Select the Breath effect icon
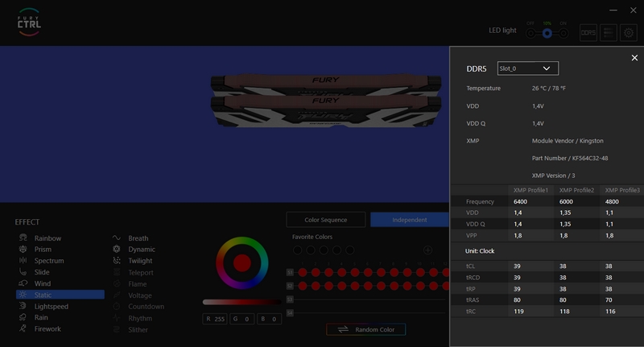This screenshot has width=644, height=347. (117, 238)
